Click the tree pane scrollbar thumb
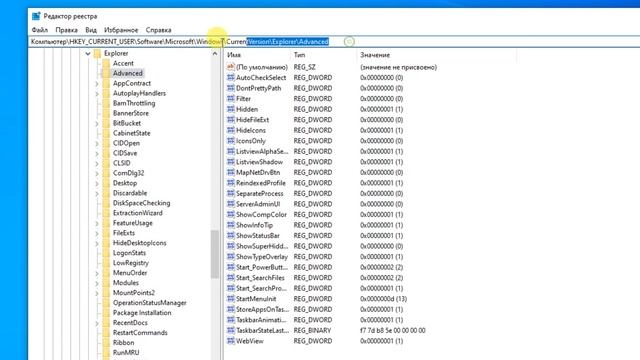The width and height of the screenshot is (640, 360). point(215,254)
